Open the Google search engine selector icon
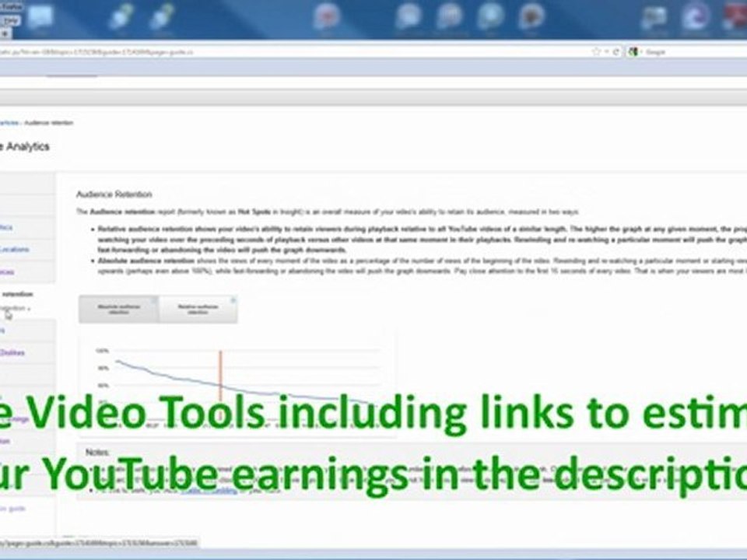Screen dimensions: 747x560 [633, 51]
